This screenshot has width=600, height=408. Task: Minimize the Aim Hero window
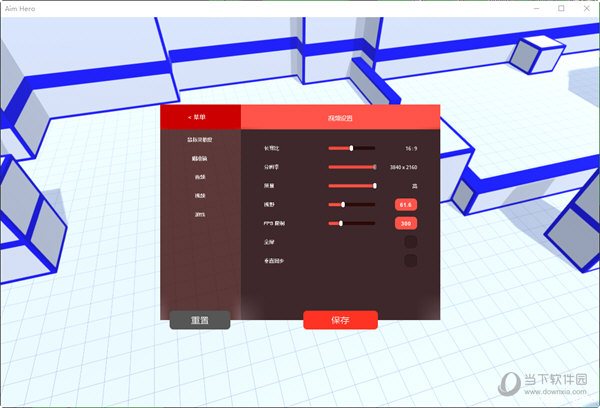click(x=536, y=8)
